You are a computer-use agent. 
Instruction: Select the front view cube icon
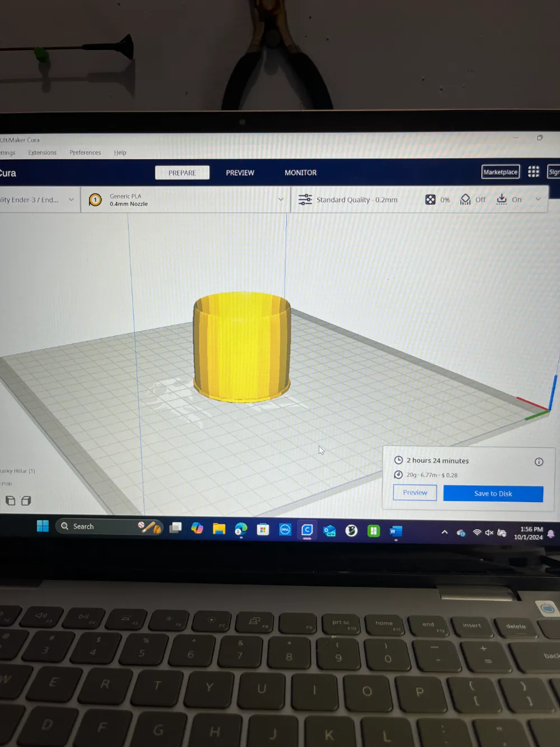[x=26, y=500]
